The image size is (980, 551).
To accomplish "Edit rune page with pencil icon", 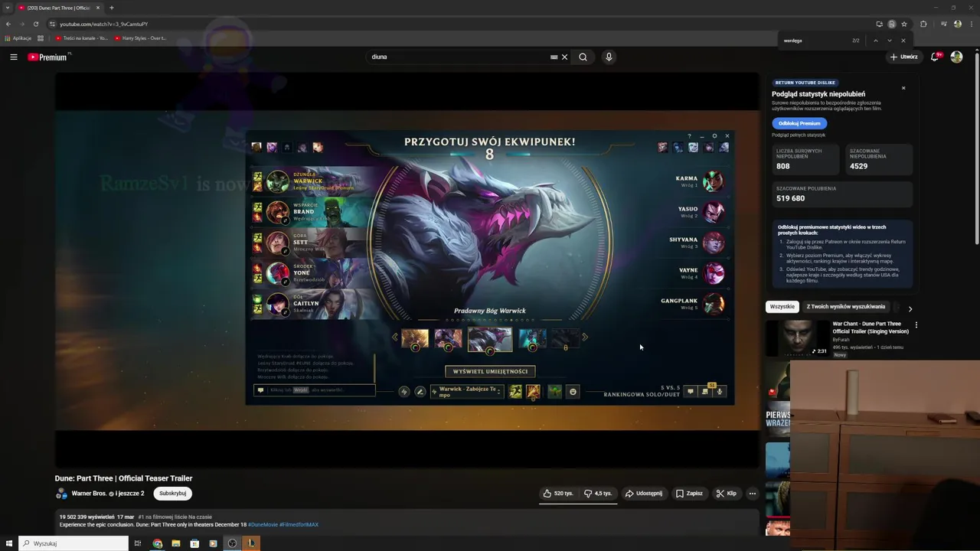I will 420,392.
